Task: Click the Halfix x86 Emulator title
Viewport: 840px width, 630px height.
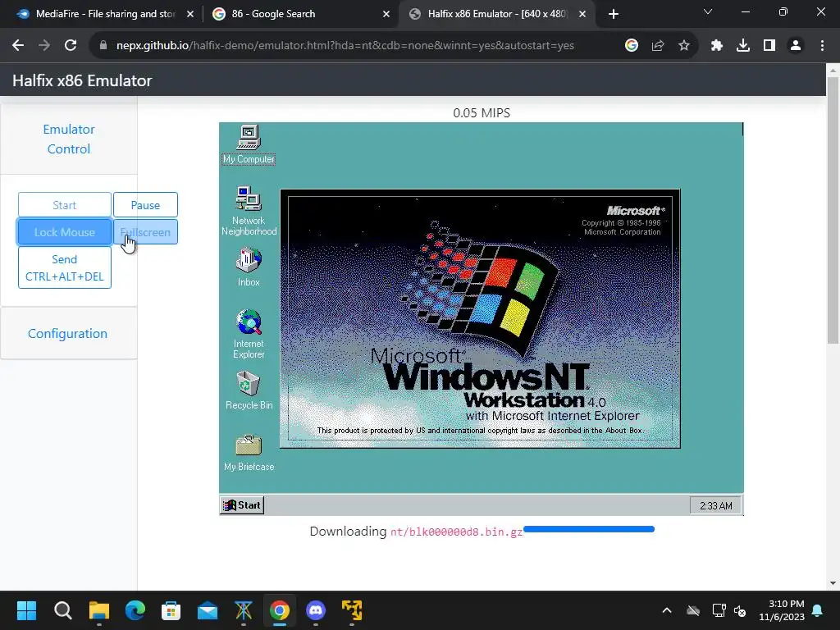Action: click(82, 80)
